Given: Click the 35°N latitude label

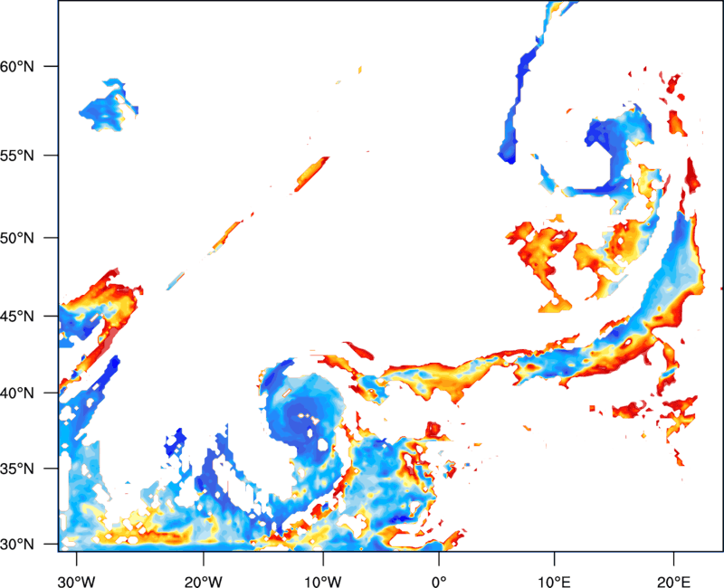Looking at the screenshot, I should [x=17, y=469].
